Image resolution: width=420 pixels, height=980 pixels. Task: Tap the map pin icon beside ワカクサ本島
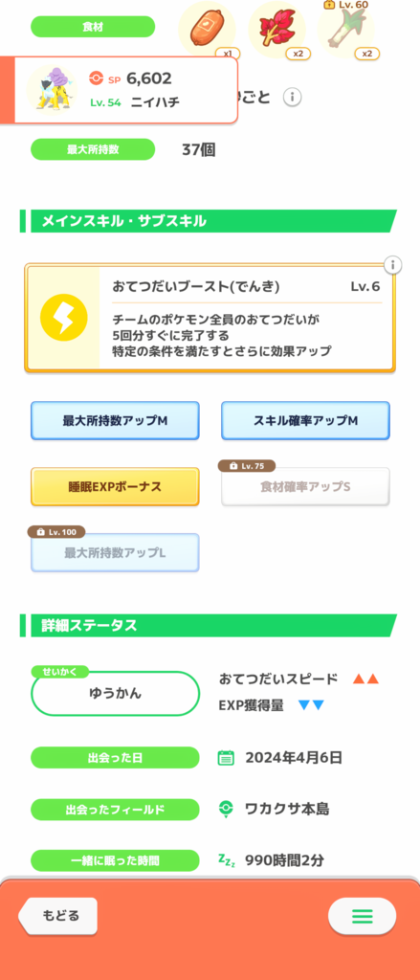coord(226,810)
